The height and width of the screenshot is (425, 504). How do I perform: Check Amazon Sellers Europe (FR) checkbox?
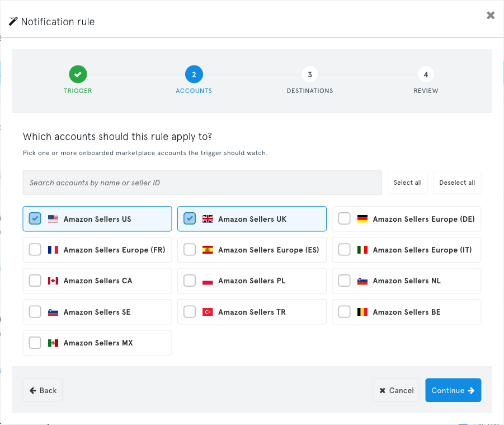point(35,249)
